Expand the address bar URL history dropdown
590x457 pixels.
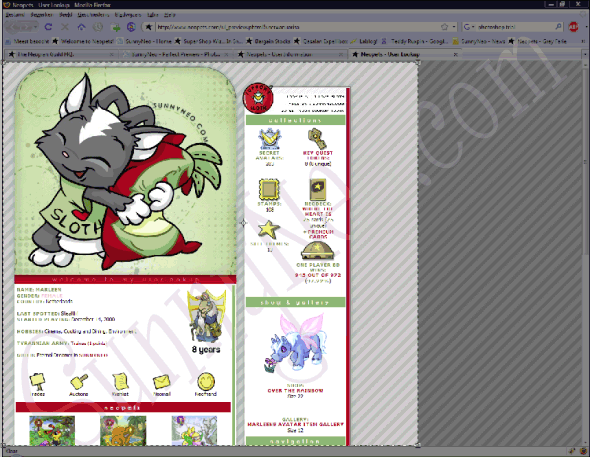[x=454, y=27]
